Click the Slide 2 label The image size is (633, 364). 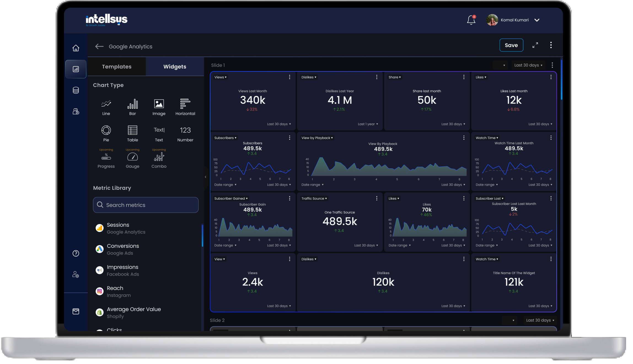tap(217, 320)
